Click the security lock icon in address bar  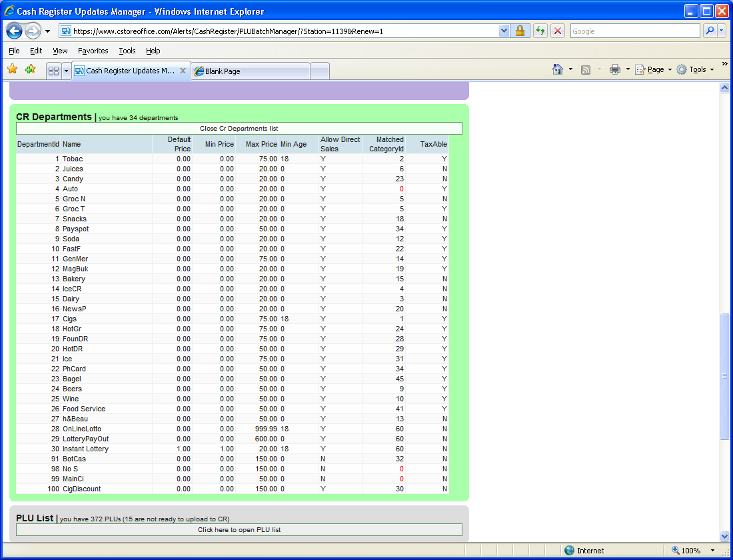520,31
